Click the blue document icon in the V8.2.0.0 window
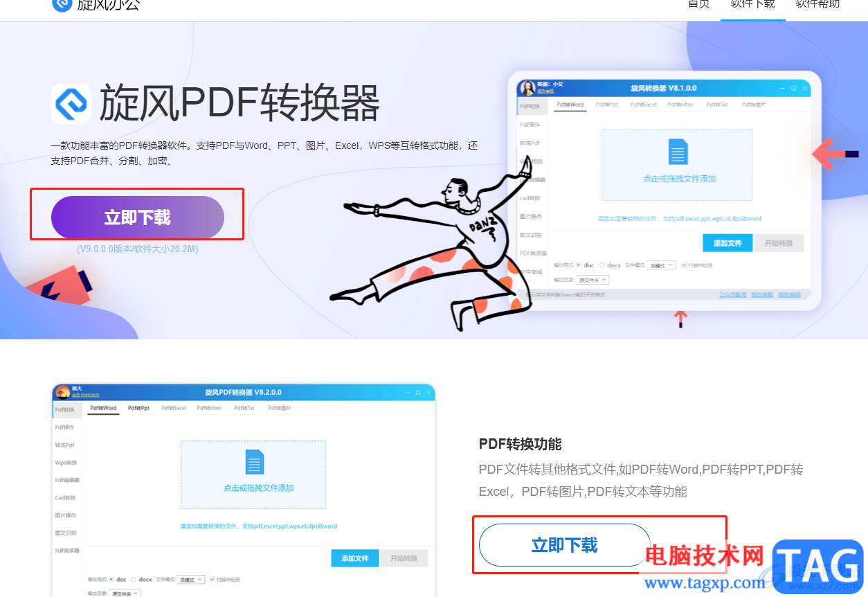 pyautogui.click(x=255, y=462)
